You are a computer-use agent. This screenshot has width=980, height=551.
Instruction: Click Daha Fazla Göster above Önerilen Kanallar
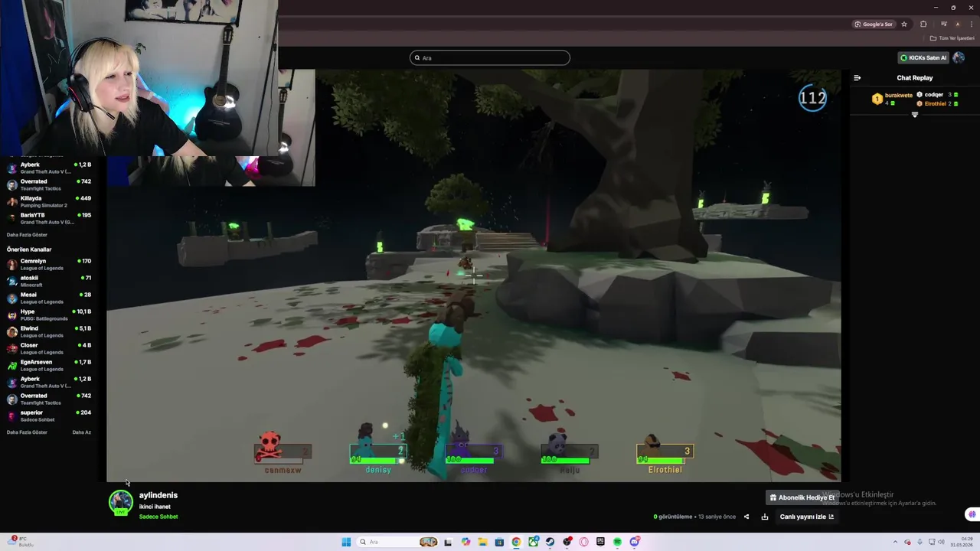(x=27, y=235)
